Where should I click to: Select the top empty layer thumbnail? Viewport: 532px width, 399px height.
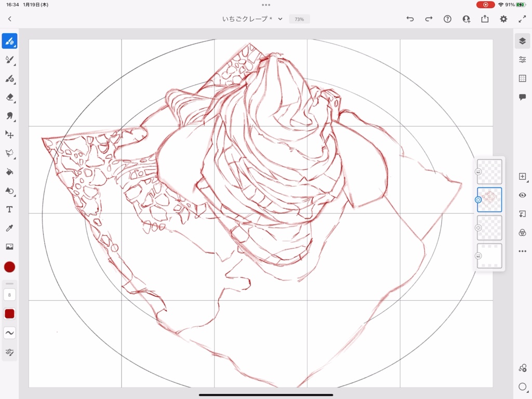pyautogui.click(x=489, y=171)
